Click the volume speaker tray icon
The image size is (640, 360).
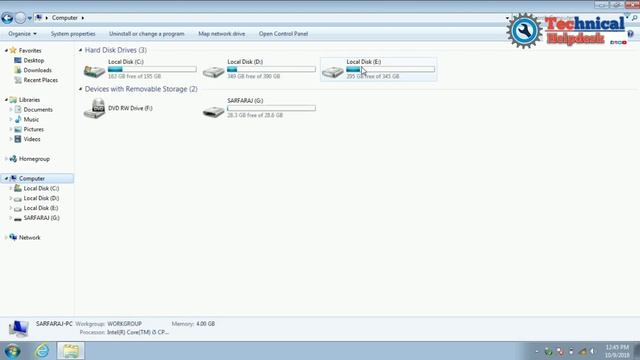(x=592, y=351)
